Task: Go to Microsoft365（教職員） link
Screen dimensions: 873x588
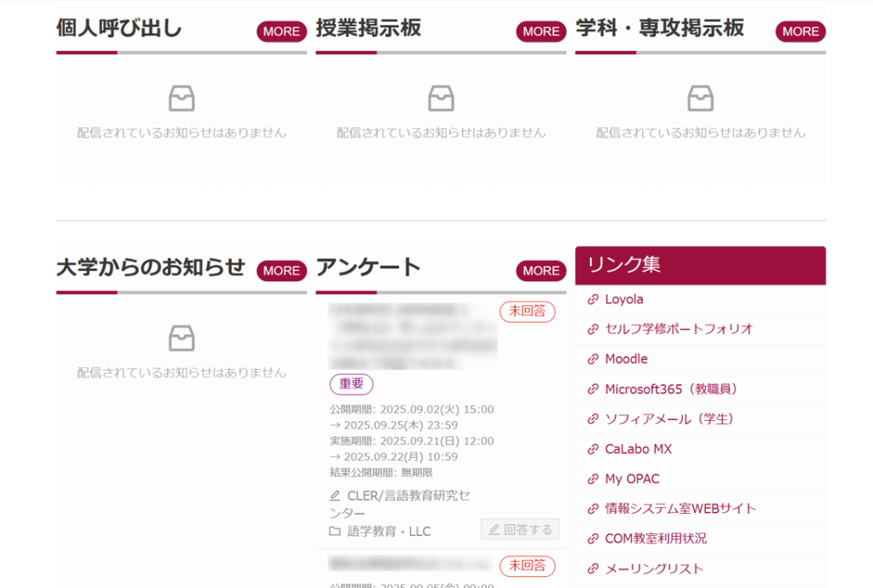Action: (670, 389)
